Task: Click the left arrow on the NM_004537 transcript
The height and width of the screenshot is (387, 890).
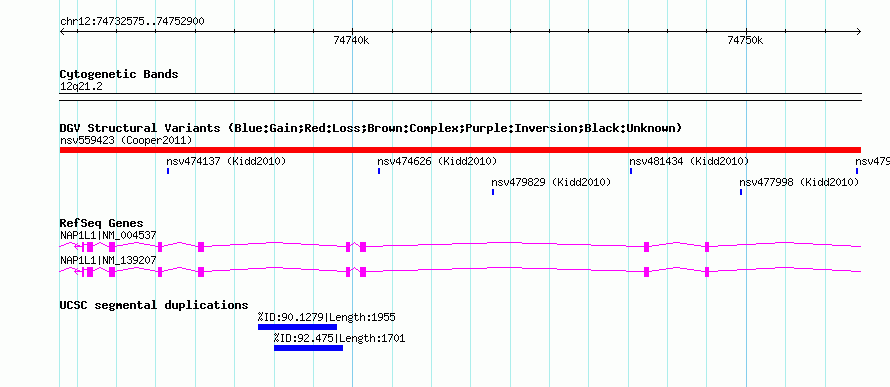Action: click(78, 246)
